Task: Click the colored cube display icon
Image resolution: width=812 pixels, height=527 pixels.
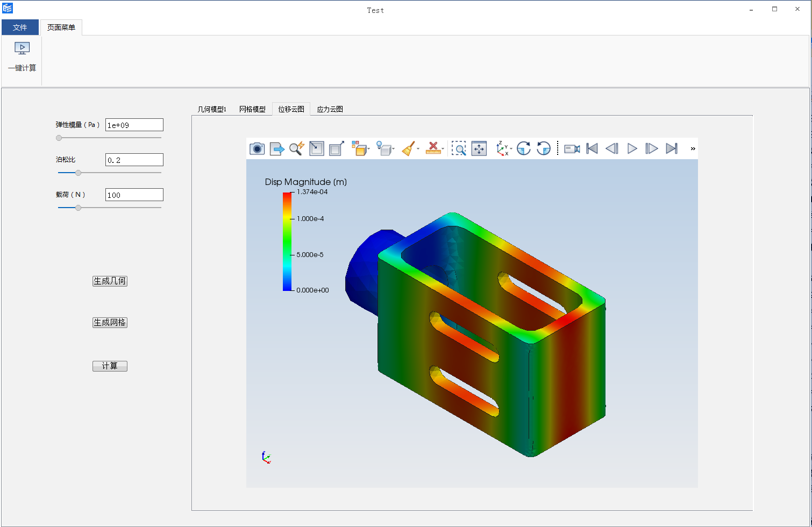Action: pos(359,148)
